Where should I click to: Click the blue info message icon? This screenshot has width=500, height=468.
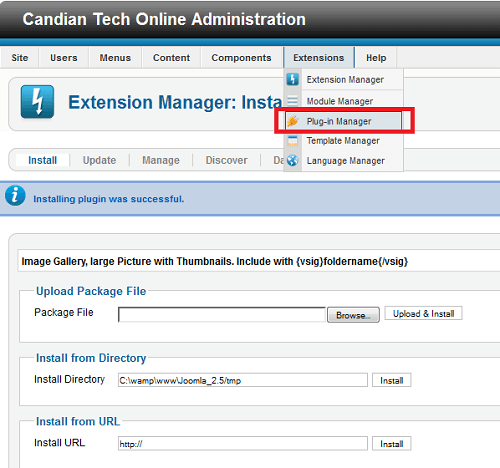pyautogui.click(x=15, y=196)
